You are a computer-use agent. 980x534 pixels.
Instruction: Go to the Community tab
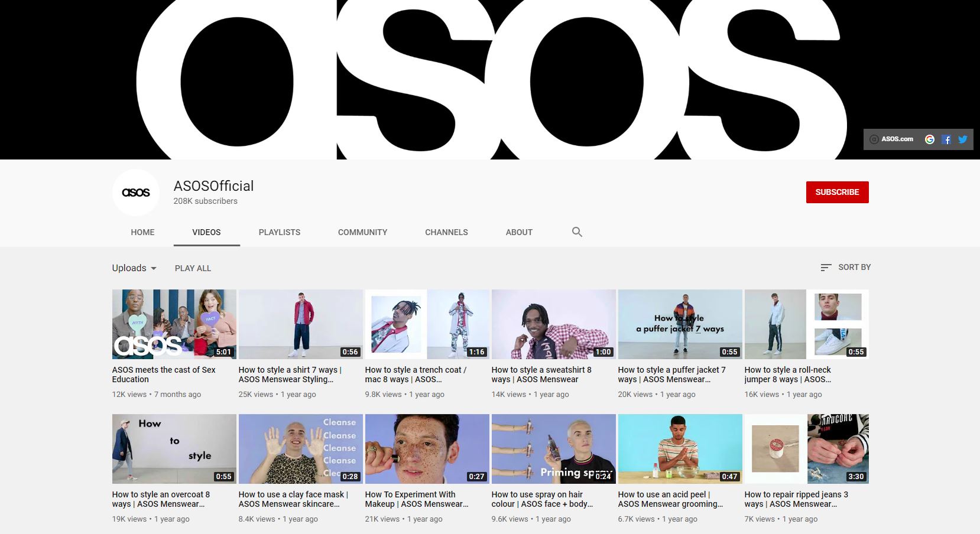pyautogui.click(x=362, y=232)
